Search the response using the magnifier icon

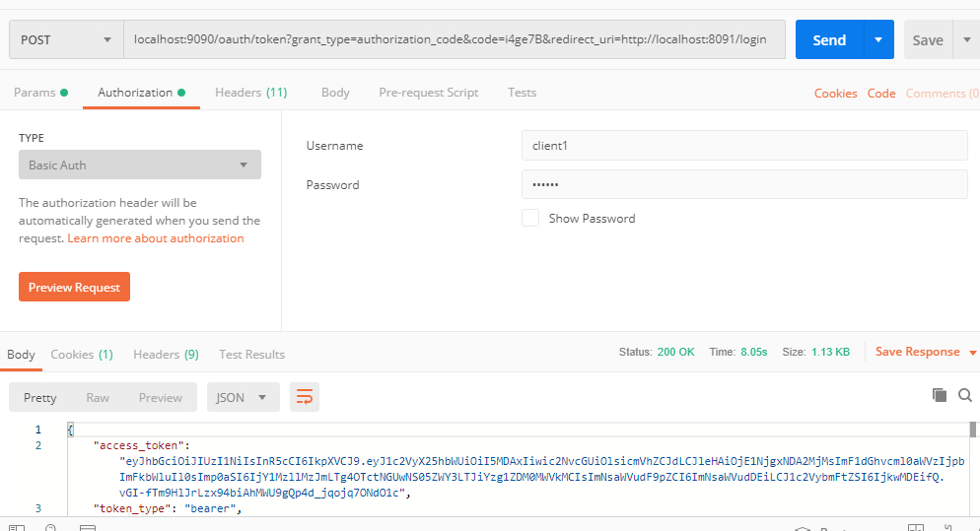point(965,395)
